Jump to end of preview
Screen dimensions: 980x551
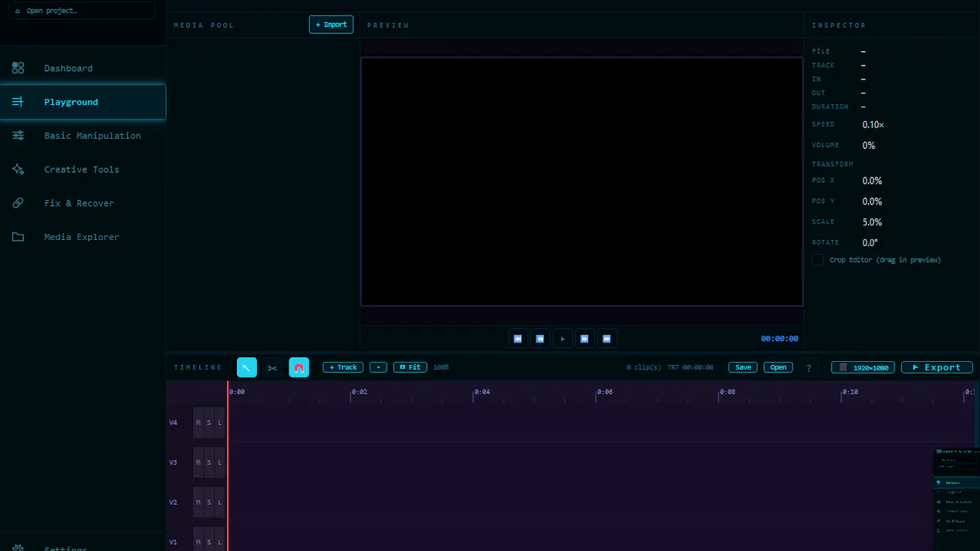tap(607, 338)
